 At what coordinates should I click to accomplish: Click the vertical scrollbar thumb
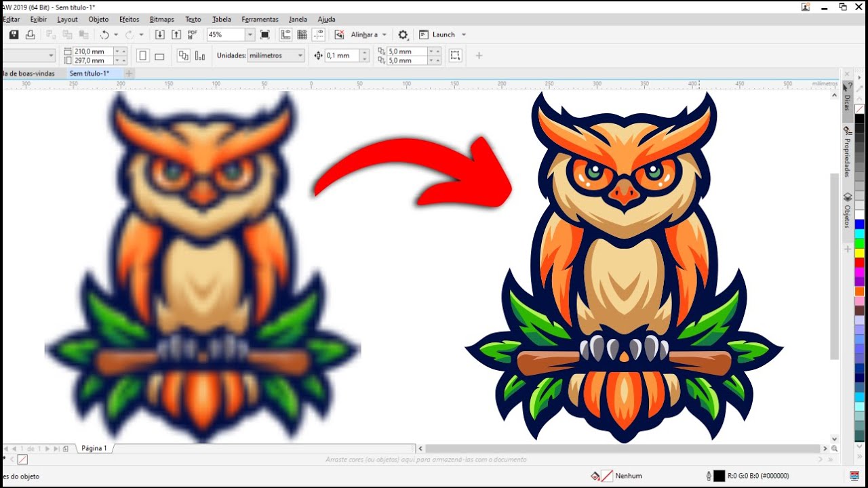point(835,266)
